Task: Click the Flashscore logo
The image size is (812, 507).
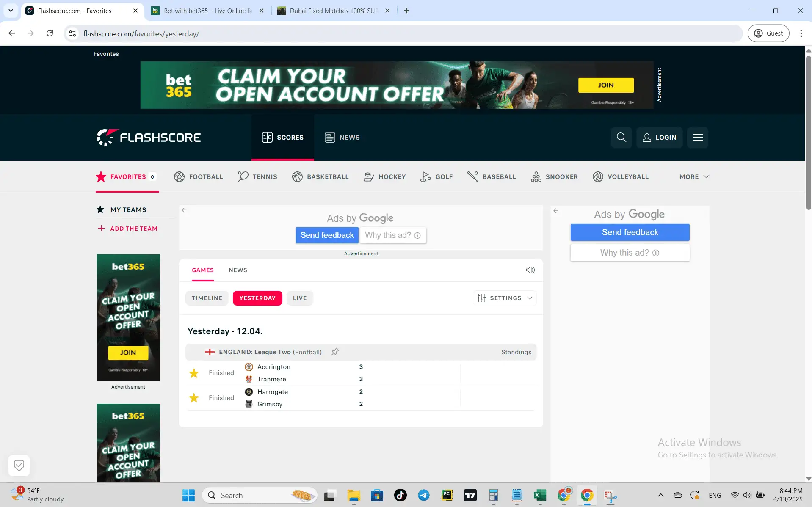Action: coord(149,137)
